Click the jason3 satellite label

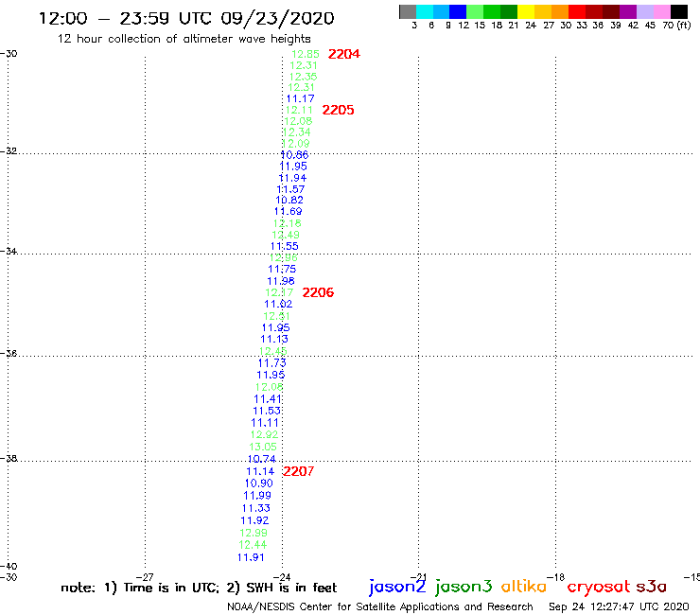pyautogui.click(x=464, y=587)
